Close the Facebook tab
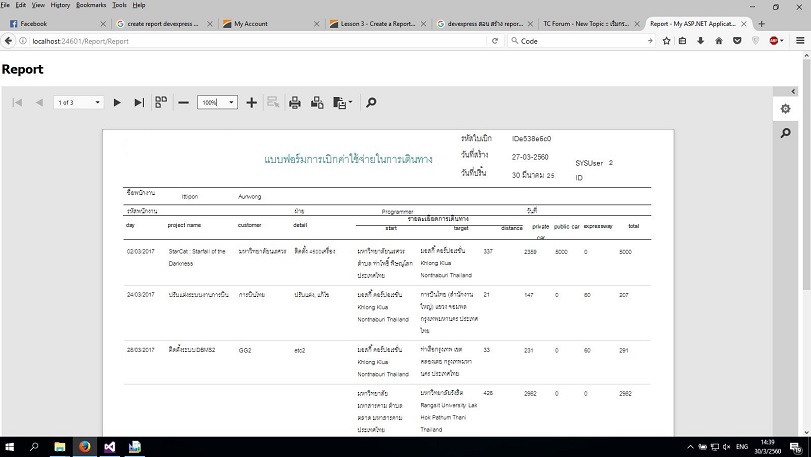Image resolution: width=811 pixels, height=457 pixels. point(103,24)
